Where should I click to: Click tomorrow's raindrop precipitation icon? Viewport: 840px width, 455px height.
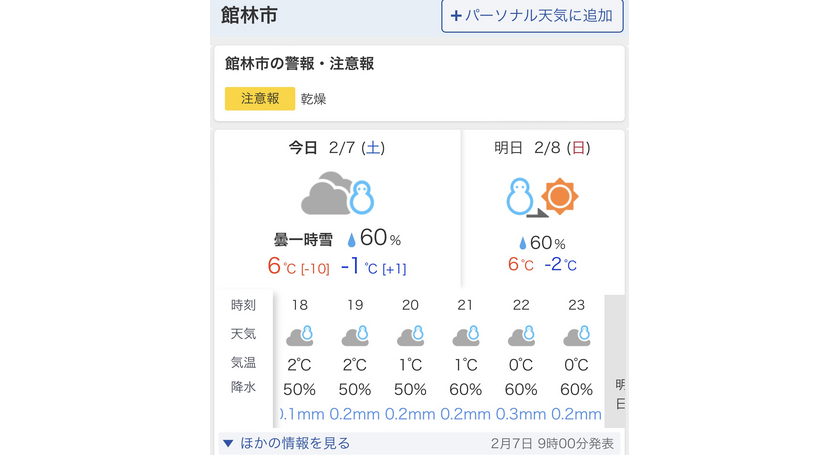522,243
